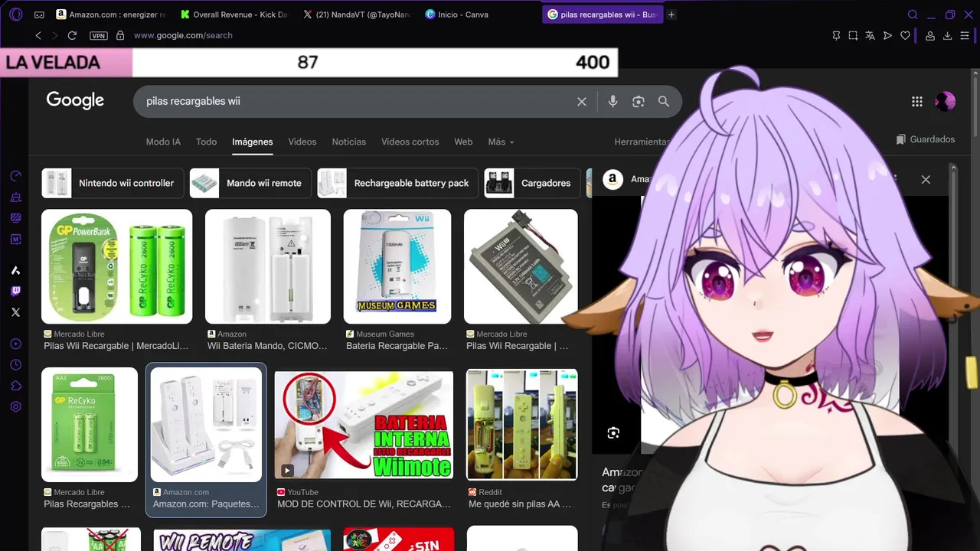Expand the Más dropdown
This screenshot has height=551, width=980.
(x=501, y=142)
